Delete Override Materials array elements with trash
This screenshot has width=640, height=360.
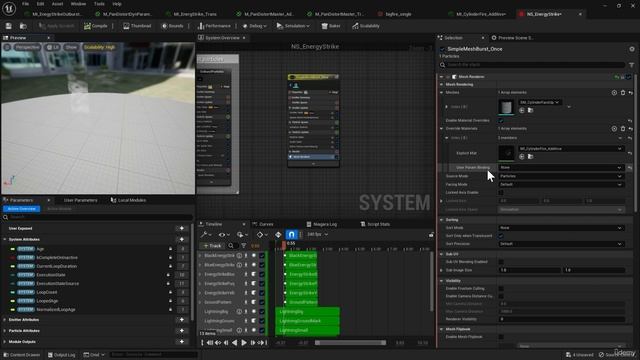click(623, 129)
